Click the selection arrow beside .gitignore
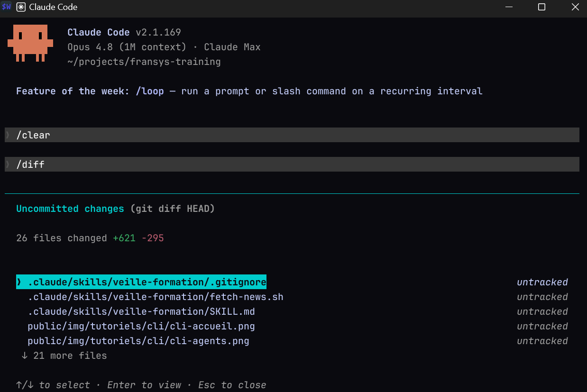 (x=19, y=282)
